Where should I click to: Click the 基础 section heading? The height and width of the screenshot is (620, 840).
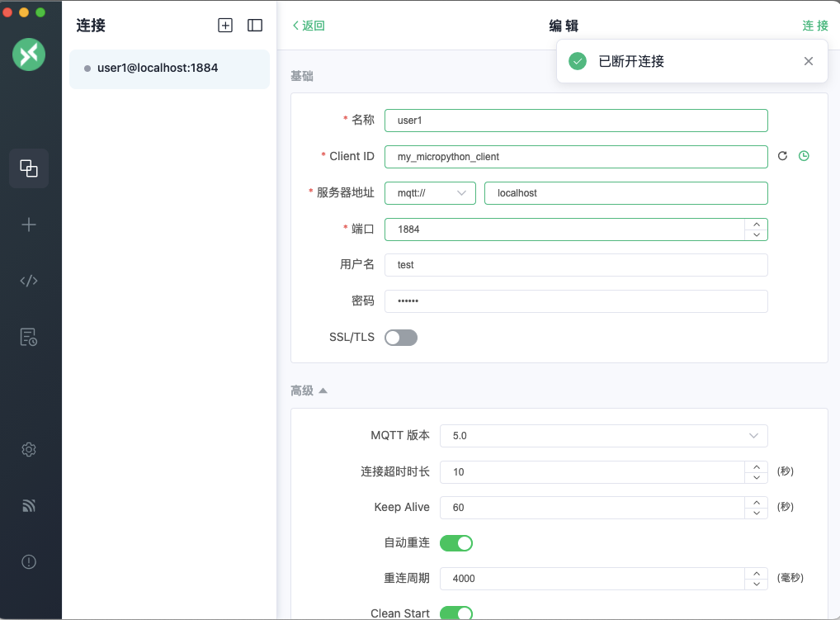pyautogui.click(x=302, y=76)
